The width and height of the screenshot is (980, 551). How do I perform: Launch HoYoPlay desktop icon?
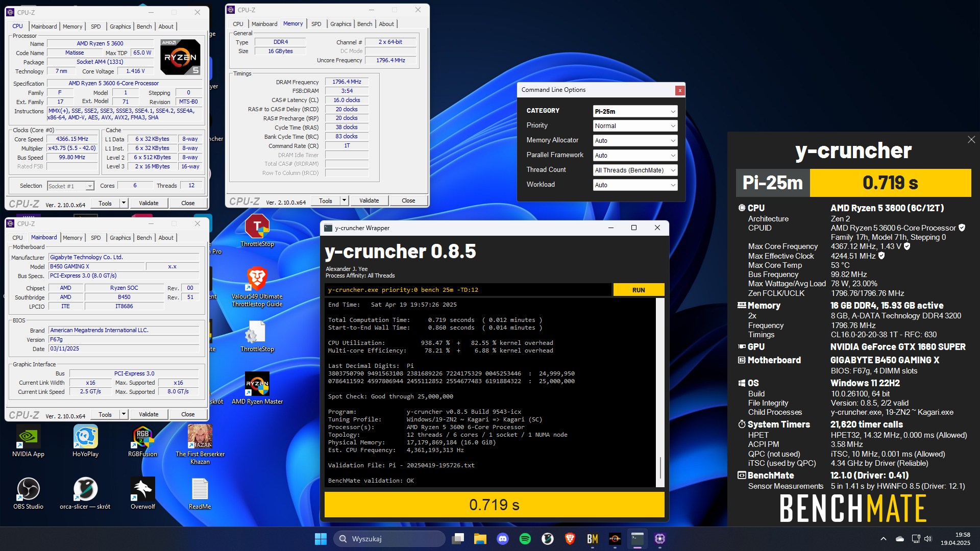[x=85, y=441]
